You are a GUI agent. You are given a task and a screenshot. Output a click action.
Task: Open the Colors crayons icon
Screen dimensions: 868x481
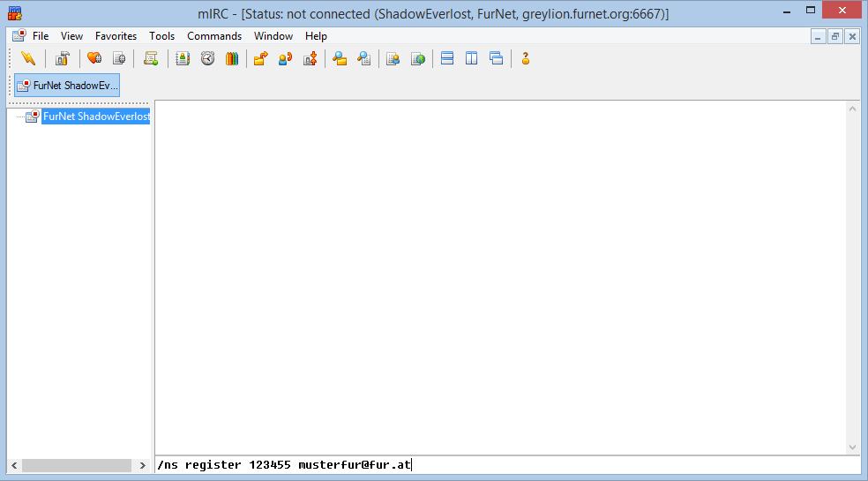[232, 58]
